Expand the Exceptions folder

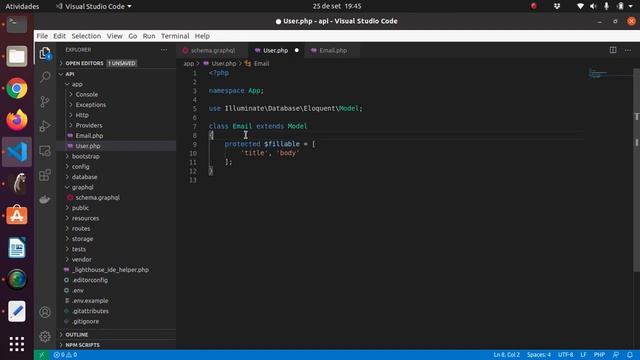click(x=91, y=104)
